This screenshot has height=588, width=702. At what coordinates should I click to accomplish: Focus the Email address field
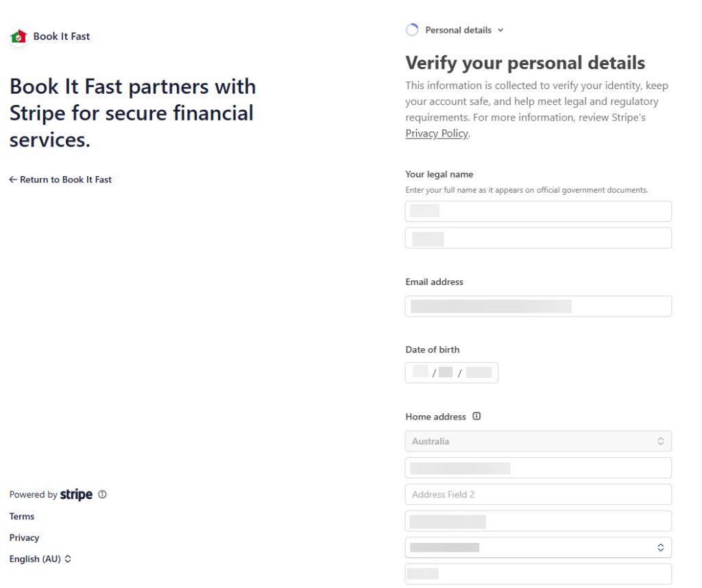(x=538, y=306)
